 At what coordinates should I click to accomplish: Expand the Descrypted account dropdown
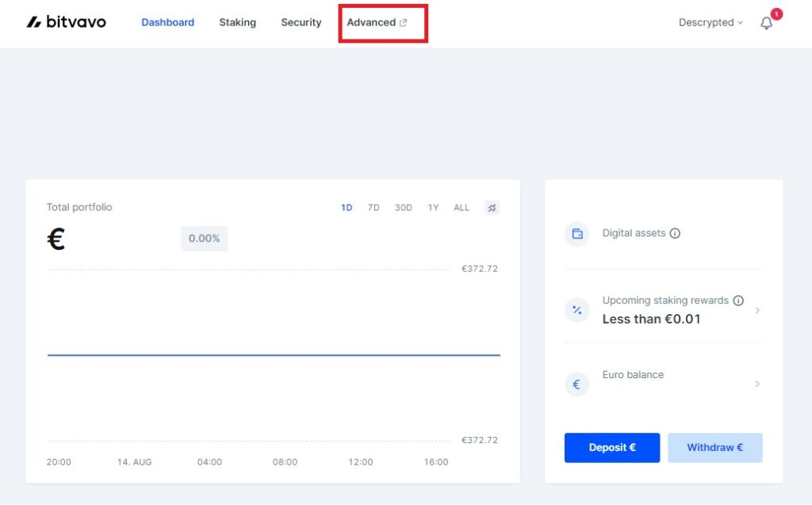coord(710,23)
